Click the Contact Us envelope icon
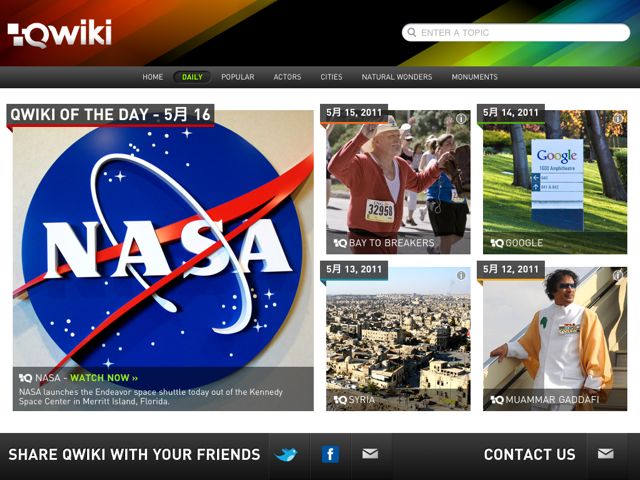Screen dimensions: 640x480 tap(606, 453)
